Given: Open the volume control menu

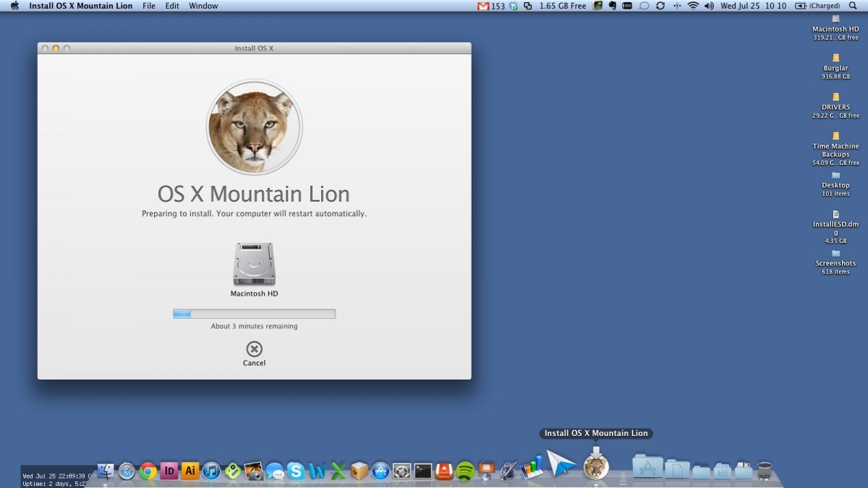Looking at the screenshot, I should pos(709,6).
